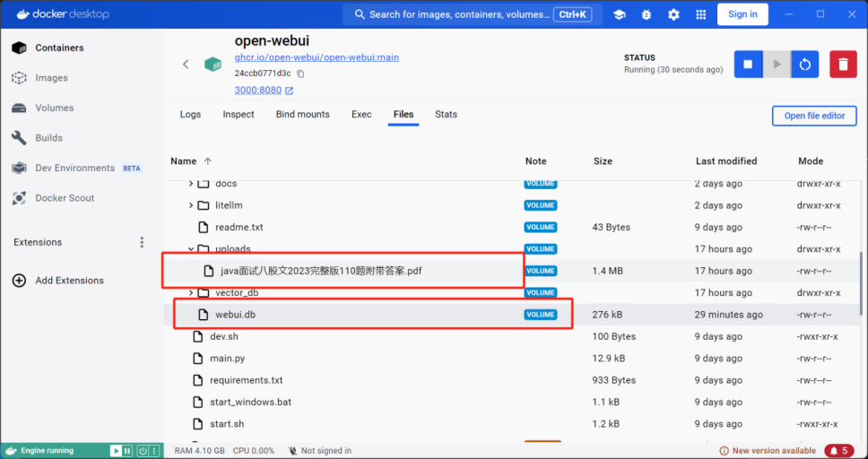Go back with the left chevron arrow
The image size is (868, 459).
pyautogui.click(x=186, y=65)
